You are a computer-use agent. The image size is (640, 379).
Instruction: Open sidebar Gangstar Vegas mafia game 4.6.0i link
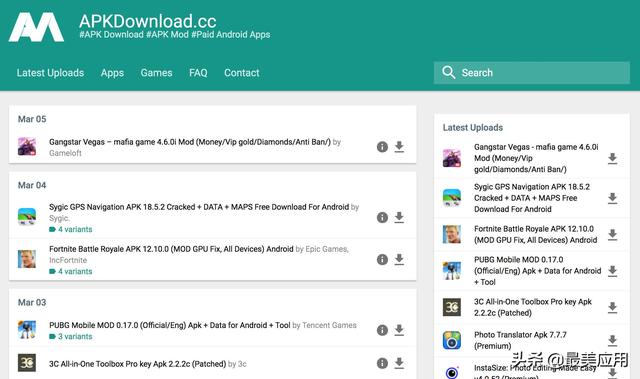coord(536,158)
